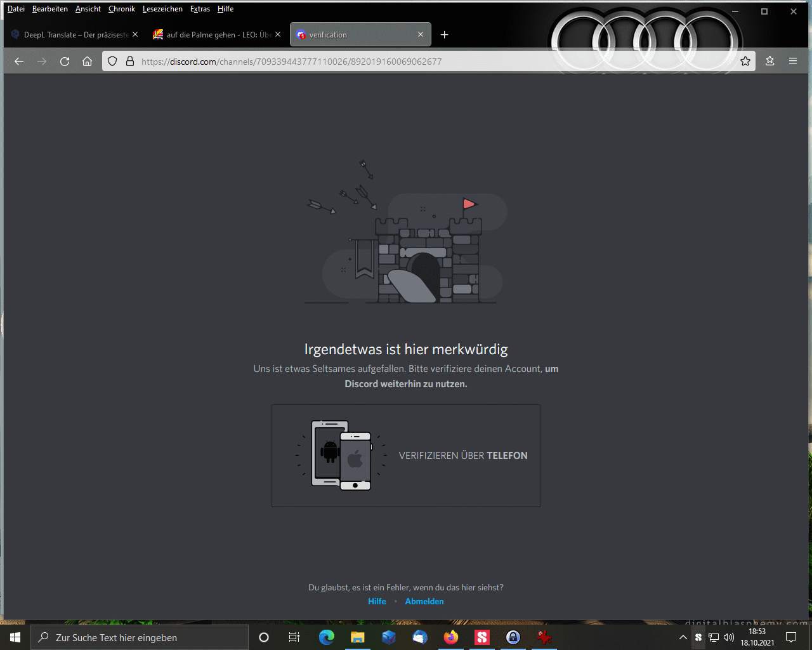Switch to Firefox on the taskbar

pos(451,637)
